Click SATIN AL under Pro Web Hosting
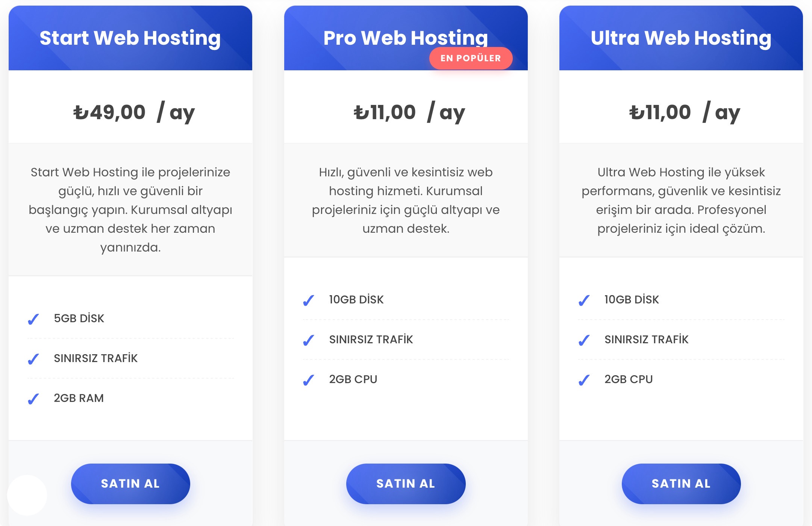 (406, 484)
